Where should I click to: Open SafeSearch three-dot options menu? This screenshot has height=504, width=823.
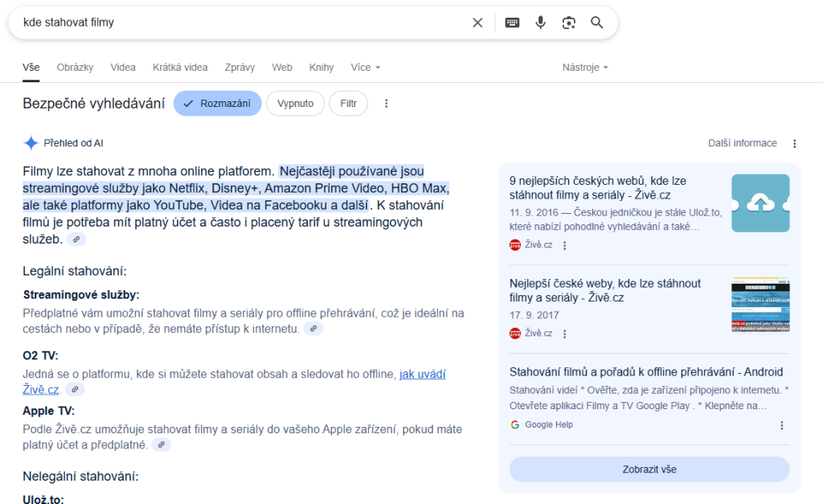[387, 104]
